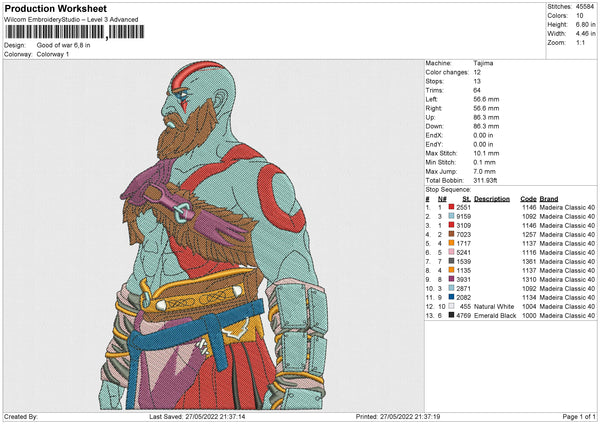
Task: Select the Emerald Black color swatch
Action: pos(452,315)
